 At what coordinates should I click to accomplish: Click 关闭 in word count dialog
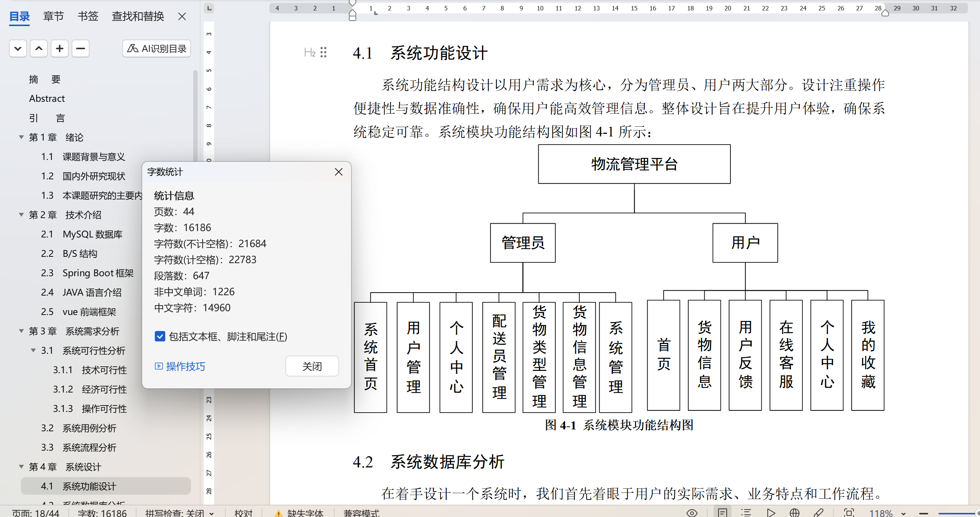[311, 366]
